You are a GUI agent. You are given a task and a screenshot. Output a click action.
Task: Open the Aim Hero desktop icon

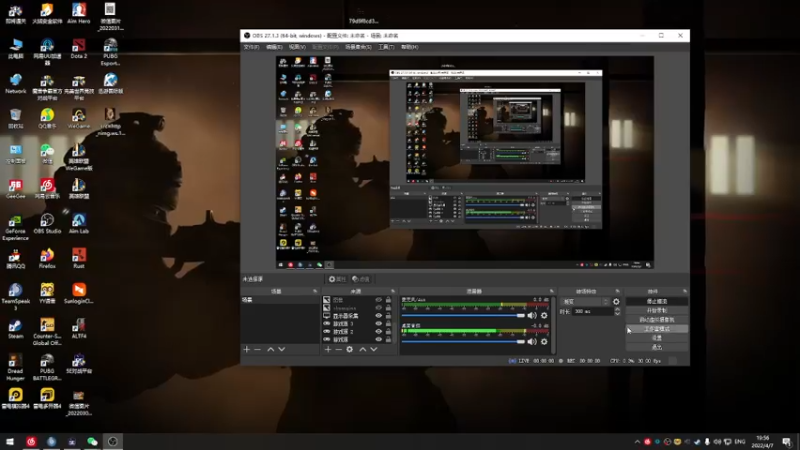[x=79, y=14]
